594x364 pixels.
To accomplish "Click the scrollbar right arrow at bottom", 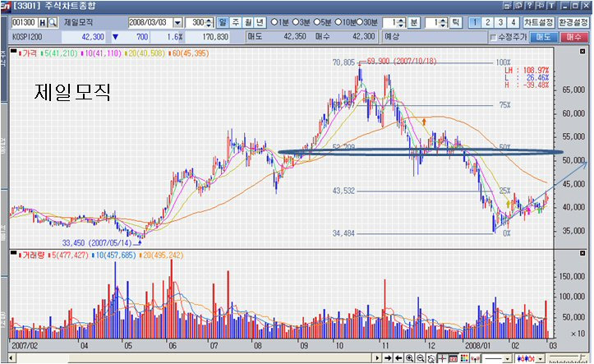I will (377, 358).
